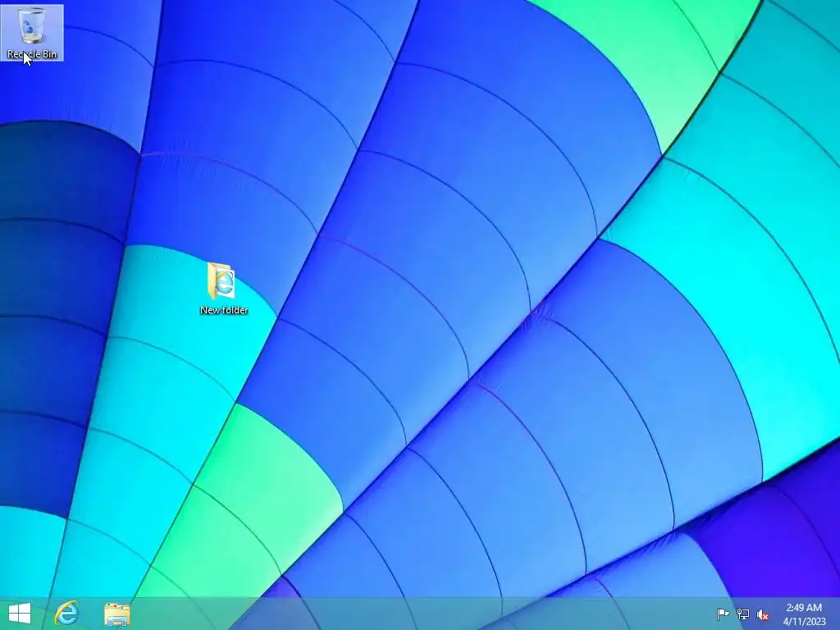Click the muted volume speaker icon
The height and width of the screenshot is (630, 840).
763,614
